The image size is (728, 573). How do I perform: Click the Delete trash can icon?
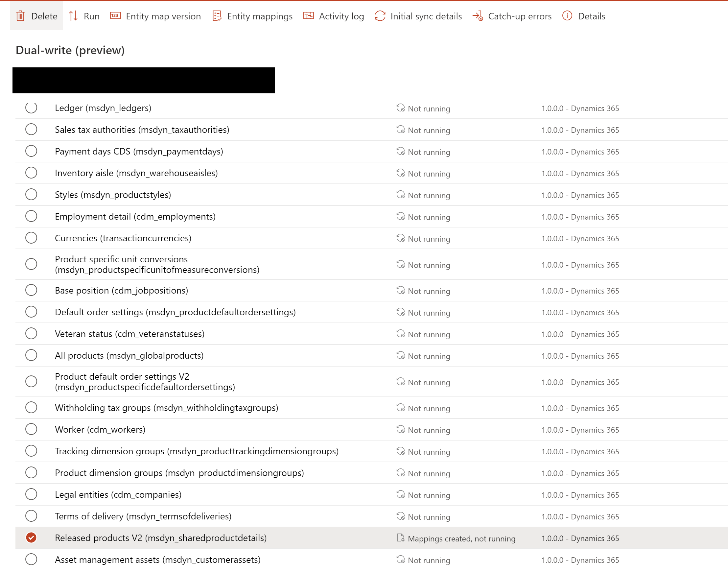click(20, 16)
